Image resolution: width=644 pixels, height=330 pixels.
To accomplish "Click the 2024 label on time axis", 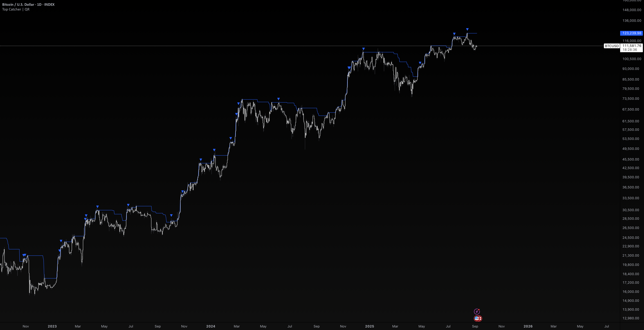I will (x=211, y=326).
